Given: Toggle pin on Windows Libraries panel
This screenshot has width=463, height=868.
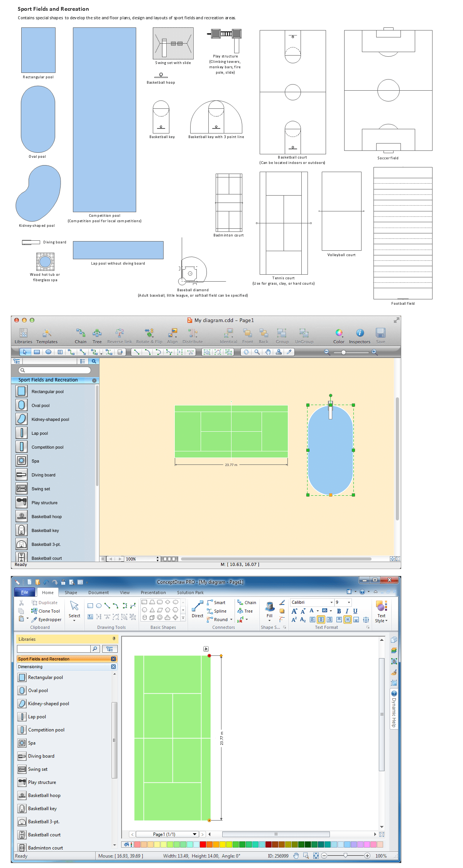Looking at the screenshot, I should (x=114, y=639).
